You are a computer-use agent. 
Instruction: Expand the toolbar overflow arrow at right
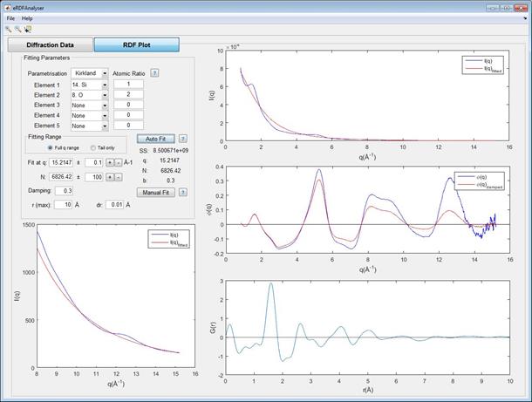point(526,18)
